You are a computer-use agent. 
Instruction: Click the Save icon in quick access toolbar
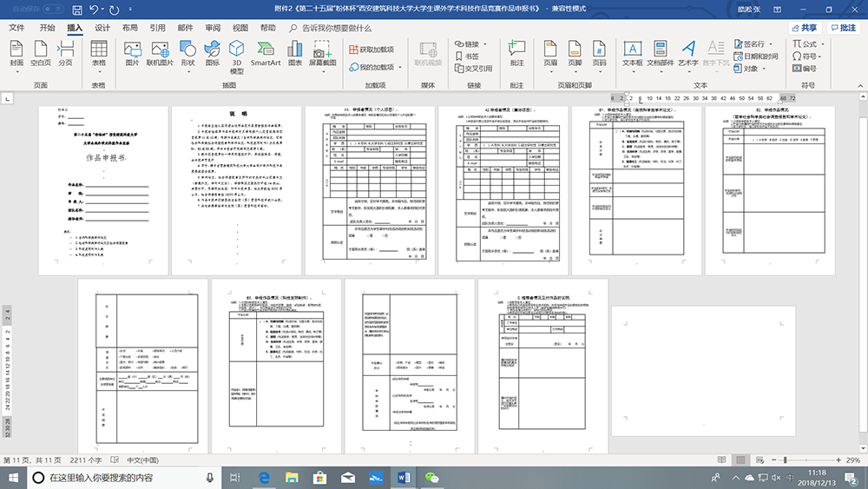(x=77, y=11)
